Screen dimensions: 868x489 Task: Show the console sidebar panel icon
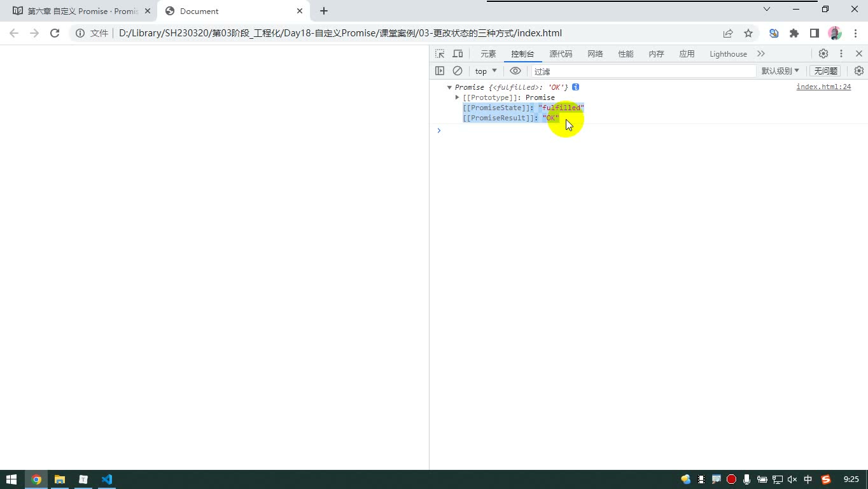440,71
